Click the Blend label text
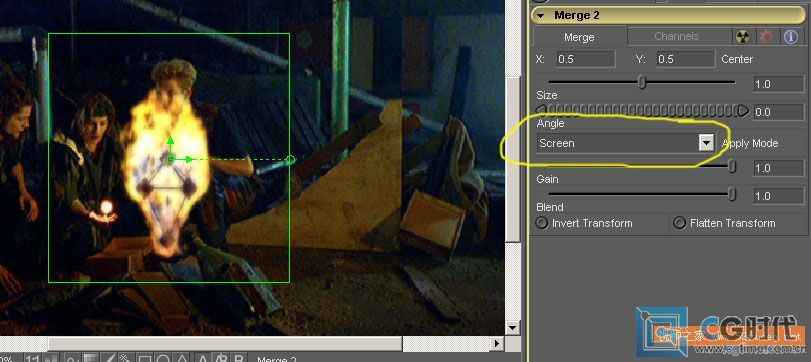Viewport: 811px width, 362px height. click(550, 207)
